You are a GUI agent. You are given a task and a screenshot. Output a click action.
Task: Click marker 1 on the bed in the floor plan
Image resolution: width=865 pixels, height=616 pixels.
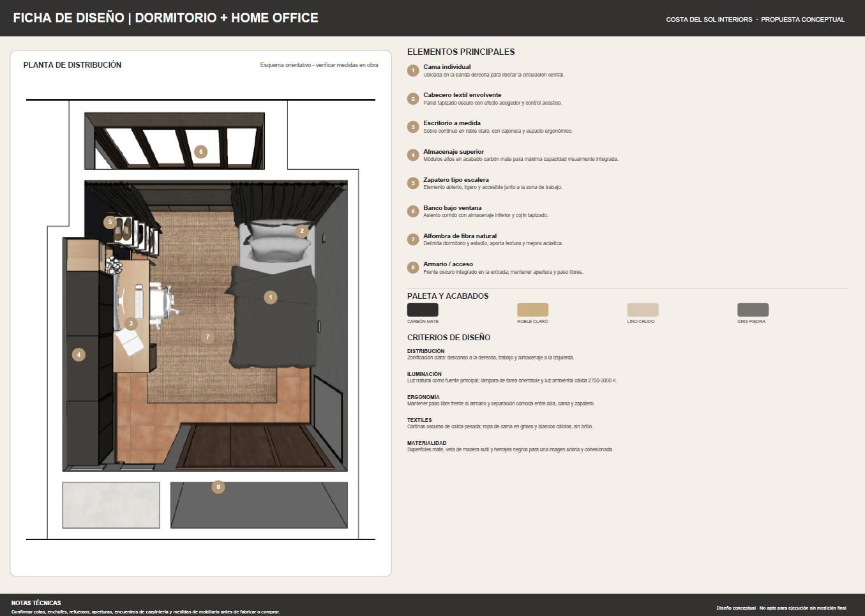pyautogui.click(x=271, y=297)
